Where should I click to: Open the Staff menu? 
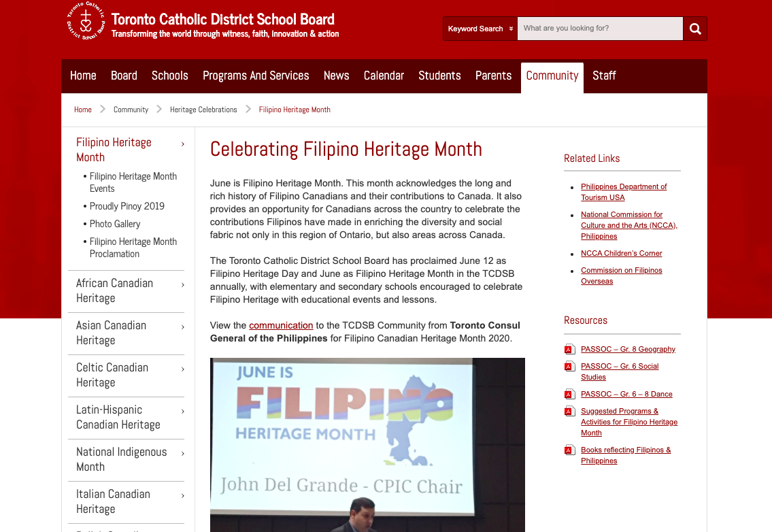coord(604,76)
